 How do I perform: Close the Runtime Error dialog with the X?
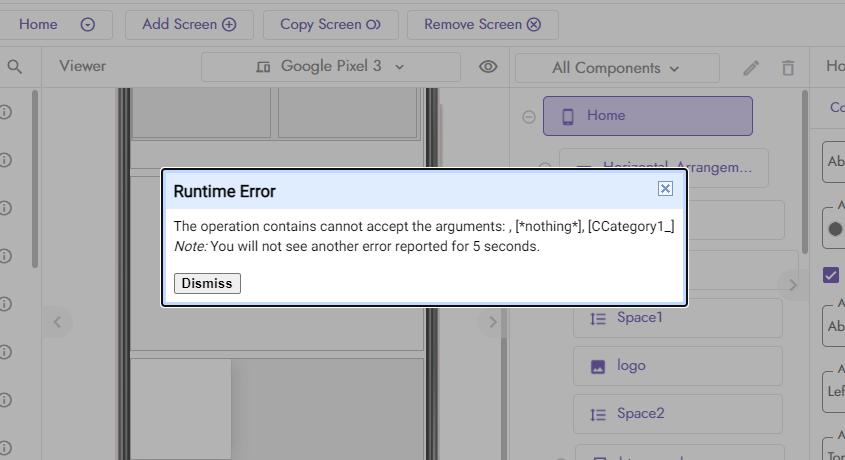[665, 189]
